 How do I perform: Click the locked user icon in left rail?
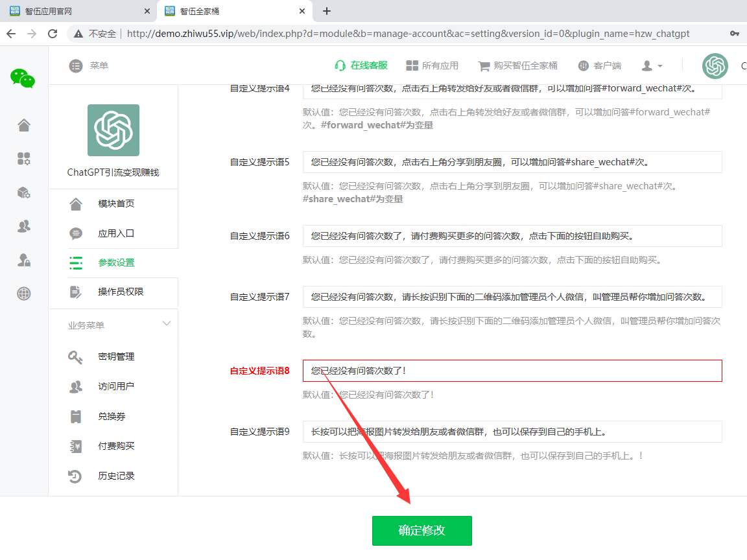click(x=24, y=260)
